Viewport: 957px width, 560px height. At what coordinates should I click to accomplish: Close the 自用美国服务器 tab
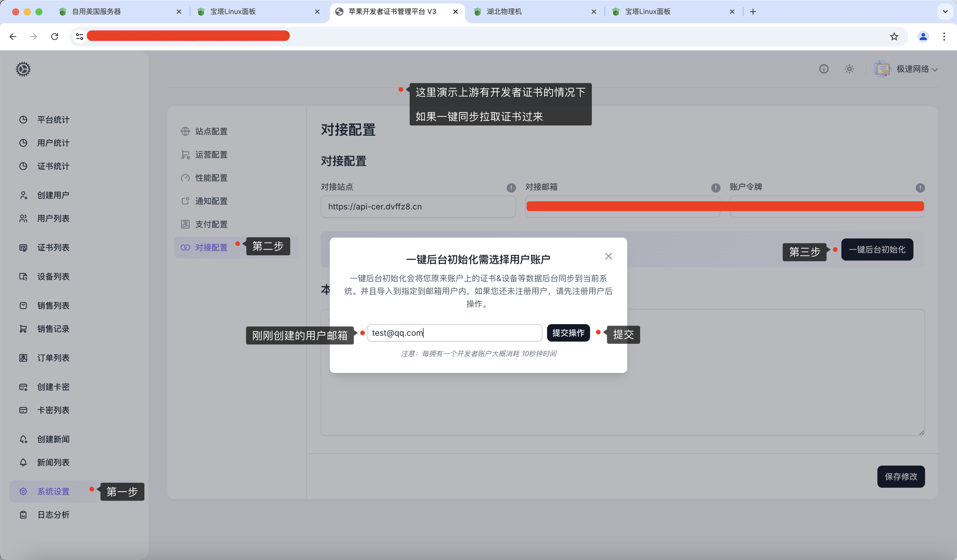pyautogui.click(x=179, y=12)
